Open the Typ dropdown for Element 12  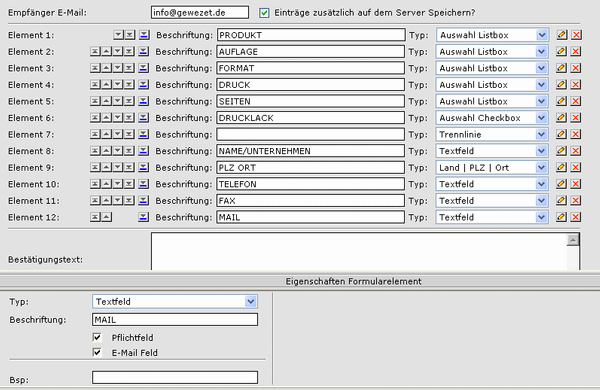(x=492, y=217)
